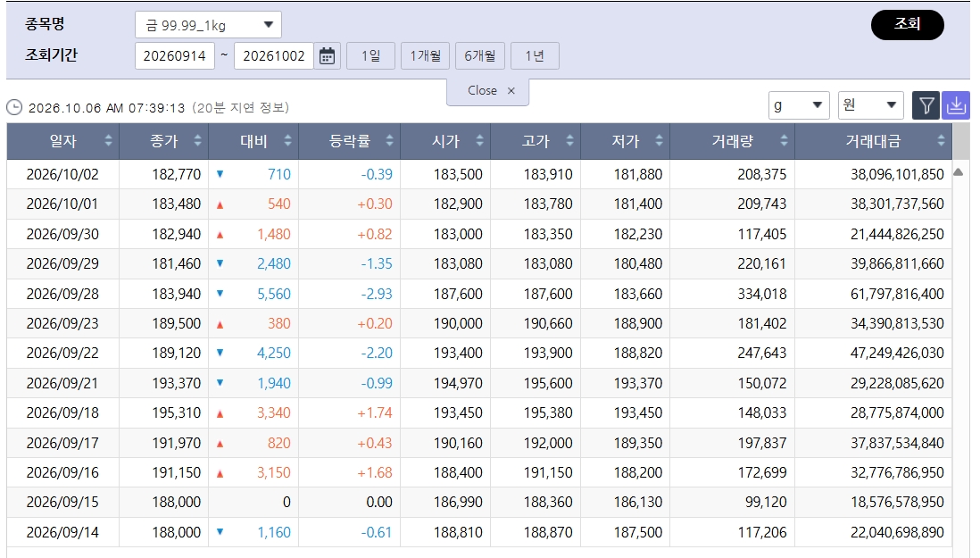Click the date cell 2026/09/16
This screenshot has height=558, width=980.
(x=62, y=472)
